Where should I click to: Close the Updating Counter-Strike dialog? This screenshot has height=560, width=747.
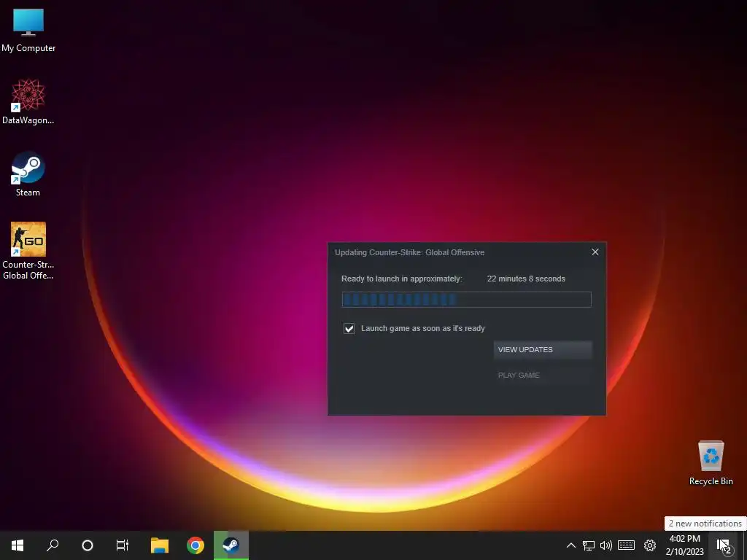pyautogui.click(x=595, y=252)
